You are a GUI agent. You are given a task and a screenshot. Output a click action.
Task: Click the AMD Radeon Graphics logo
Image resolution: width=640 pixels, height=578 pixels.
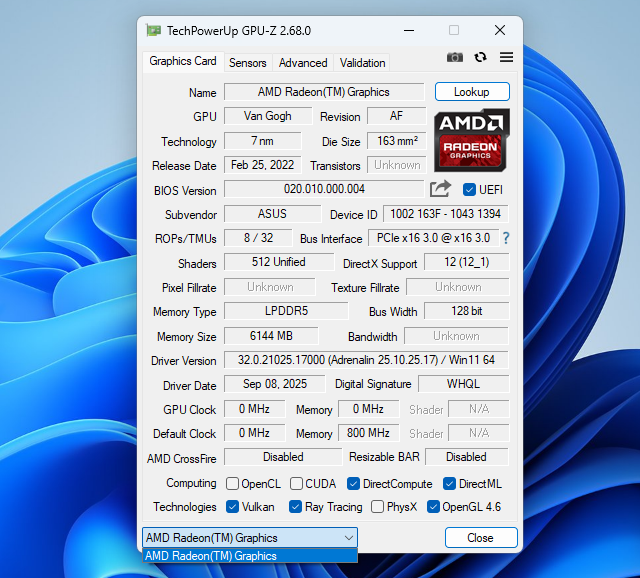click(472, 139)
